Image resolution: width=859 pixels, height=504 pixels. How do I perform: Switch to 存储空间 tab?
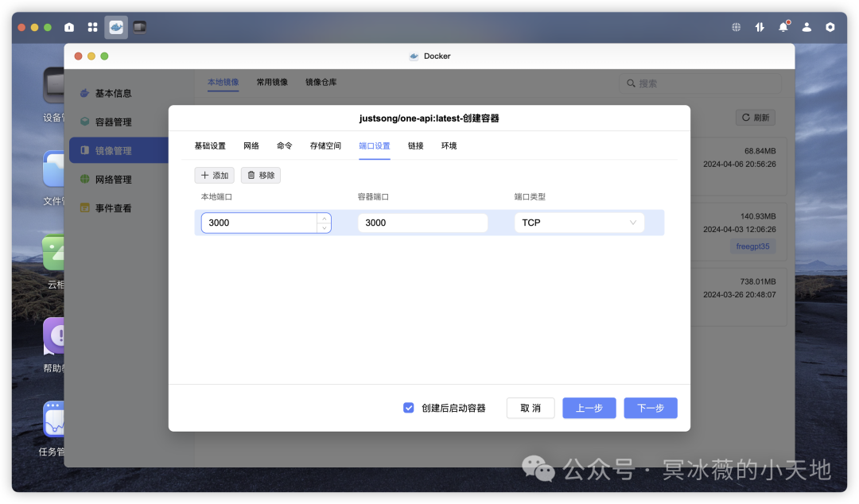[x=325, y=145]
